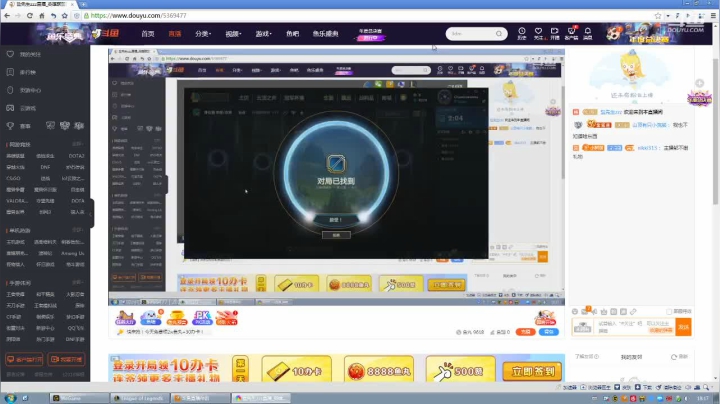This screenshot has width=720, height=404.
Task: Click browser reload icon
Action: 29,16
